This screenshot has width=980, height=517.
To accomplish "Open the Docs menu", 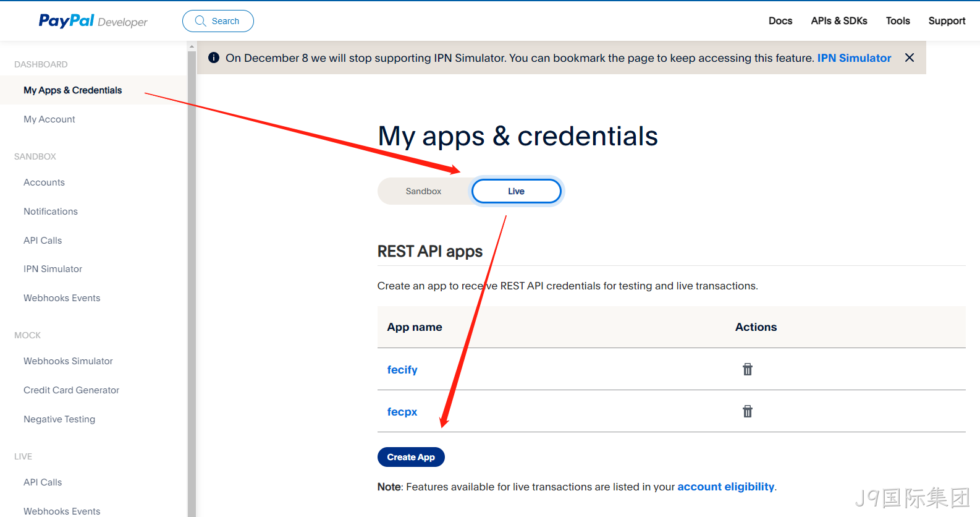I will point(780,20).
